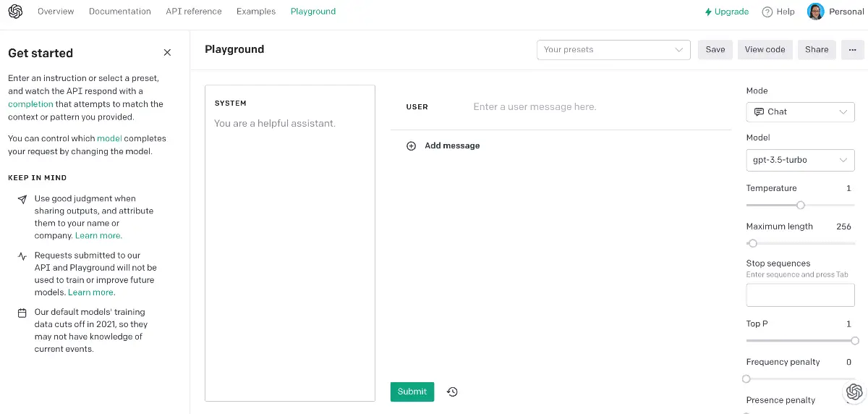
Task: Open the Model dropdown showing gpt-3.5-turbo
Action: tap(800, 160)
